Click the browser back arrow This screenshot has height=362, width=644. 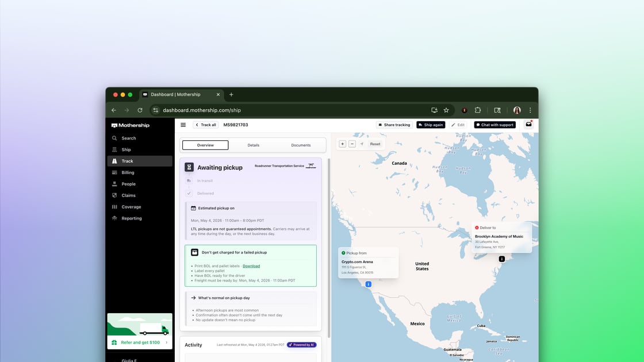(x=114, y=110)
